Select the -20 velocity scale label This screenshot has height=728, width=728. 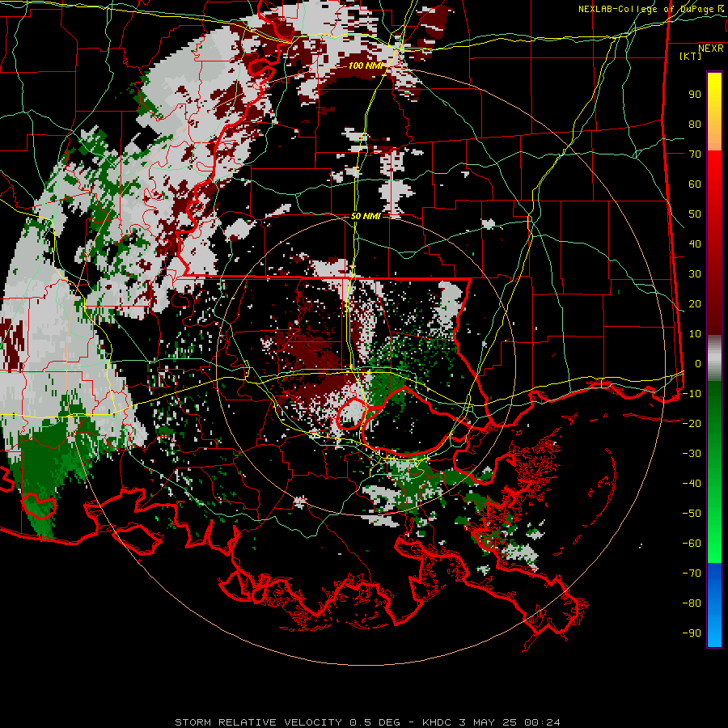(x=692, y=423)
